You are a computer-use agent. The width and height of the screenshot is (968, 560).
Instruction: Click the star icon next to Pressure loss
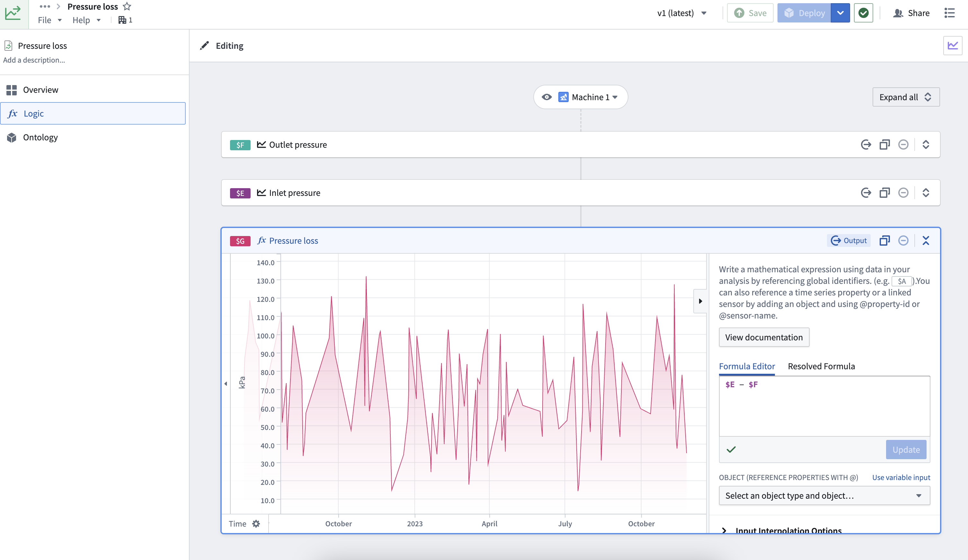coord(127,6)
